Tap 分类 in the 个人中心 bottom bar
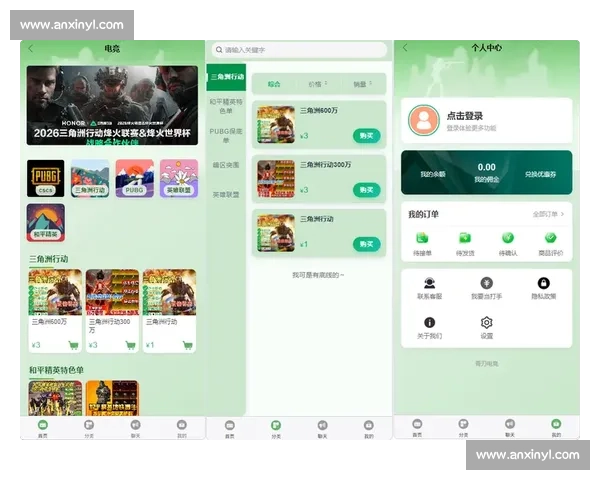 (463, 428)
